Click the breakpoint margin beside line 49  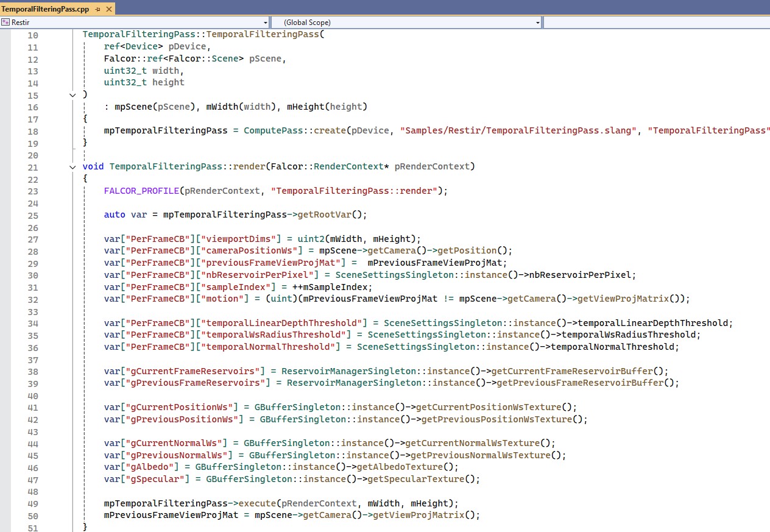click(5, 503)
